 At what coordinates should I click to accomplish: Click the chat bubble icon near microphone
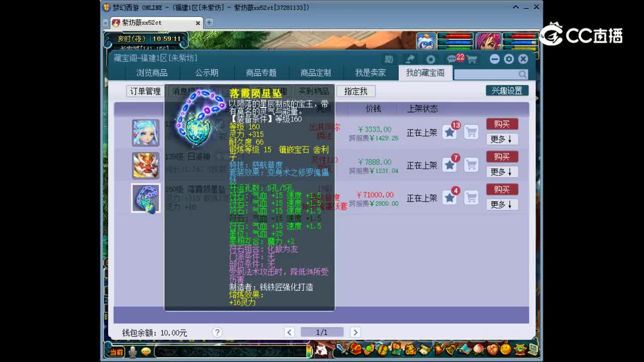(146, 351)
